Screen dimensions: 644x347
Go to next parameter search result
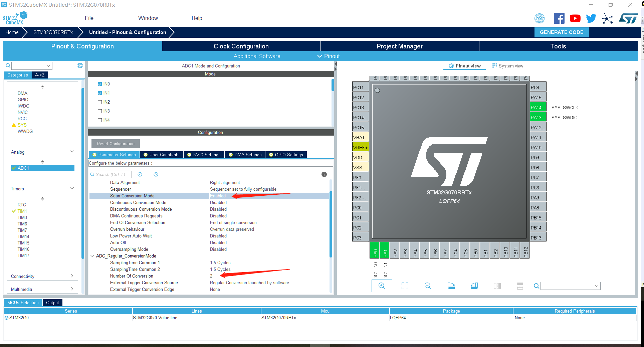pos(156,174)
